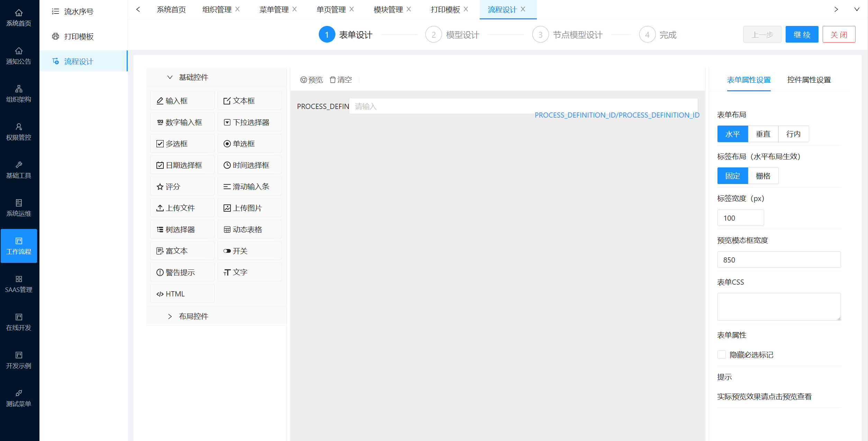868x441 pixels.
Task: Click the 表单CSS text area
Action: point(779,307)
